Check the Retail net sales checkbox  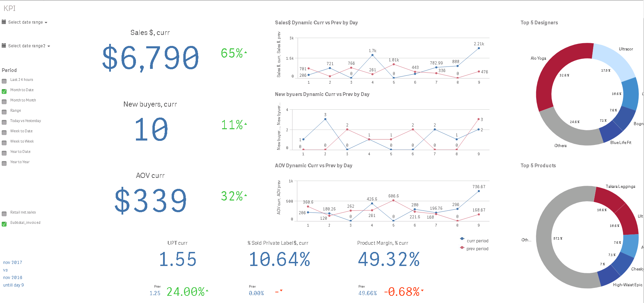(x=4, y=214)
